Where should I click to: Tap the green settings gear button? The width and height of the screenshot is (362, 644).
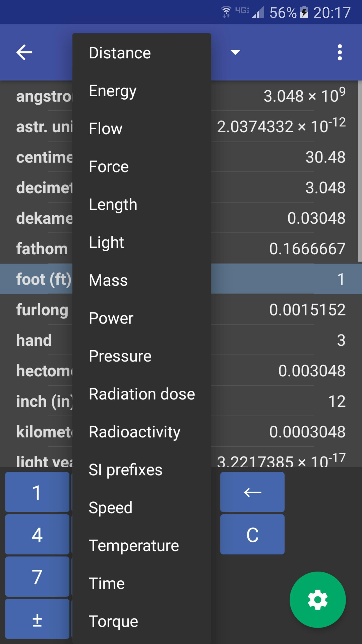pos(318,600)
